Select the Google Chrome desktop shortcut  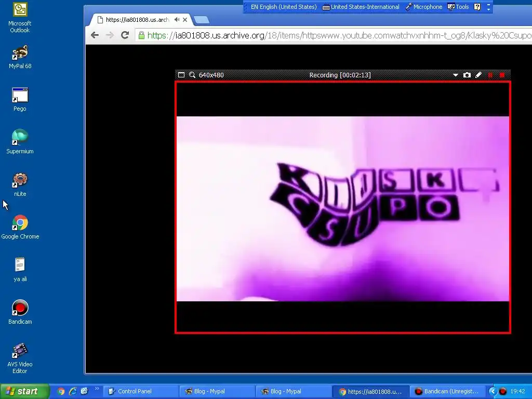20,227
